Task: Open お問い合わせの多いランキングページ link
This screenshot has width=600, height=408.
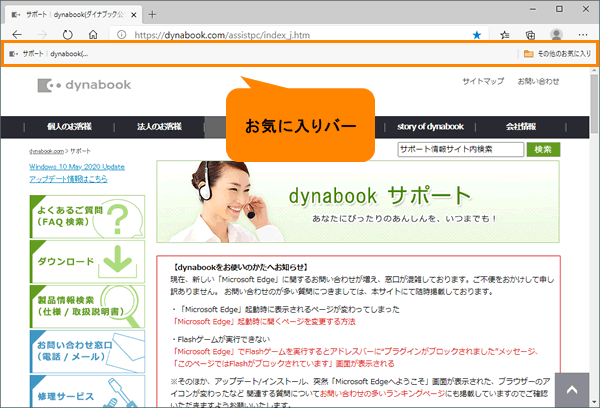Action: [382, 393]
